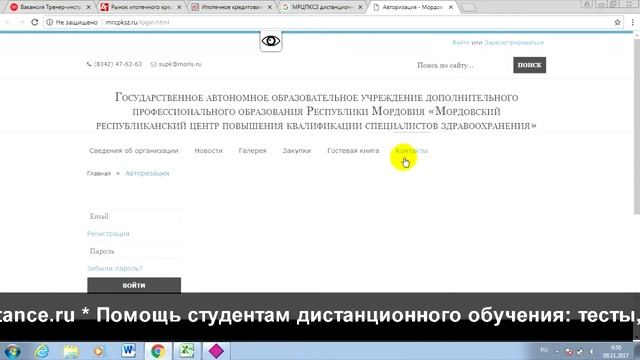Open Контакты menu item

[x=411, y=151]
